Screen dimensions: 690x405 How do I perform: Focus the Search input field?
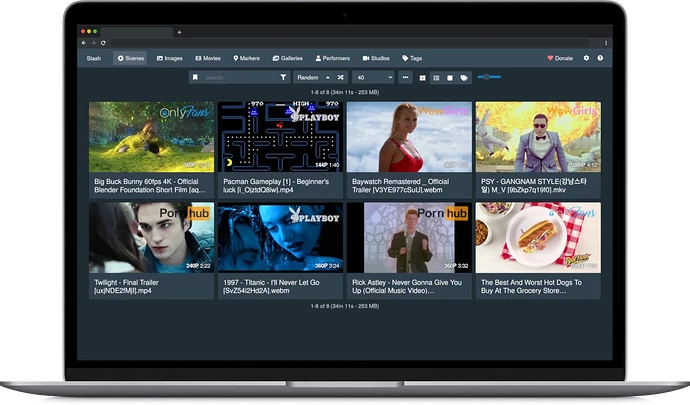239,77
